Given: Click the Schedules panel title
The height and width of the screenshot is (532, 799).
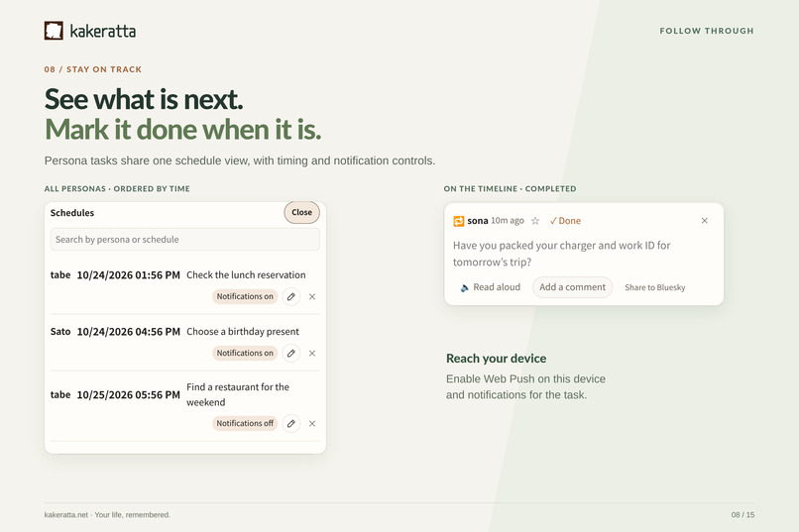Looking at the screenshot, I should click(71, 213).
